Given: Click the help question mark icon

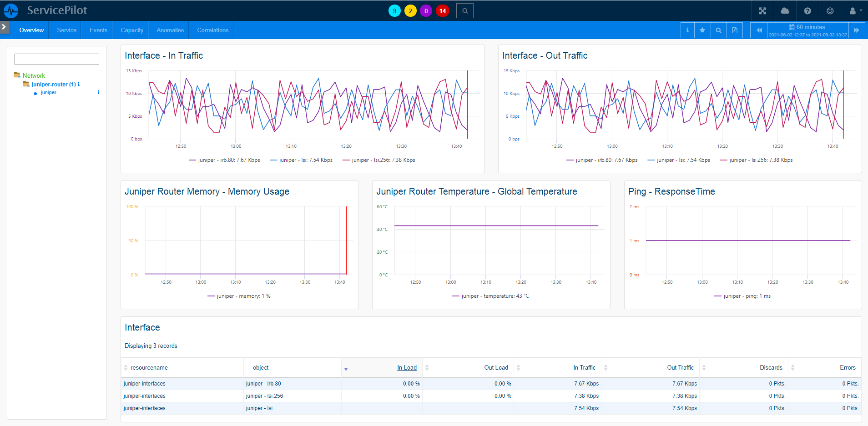Looking at the screenshot, I should point(807,11).
